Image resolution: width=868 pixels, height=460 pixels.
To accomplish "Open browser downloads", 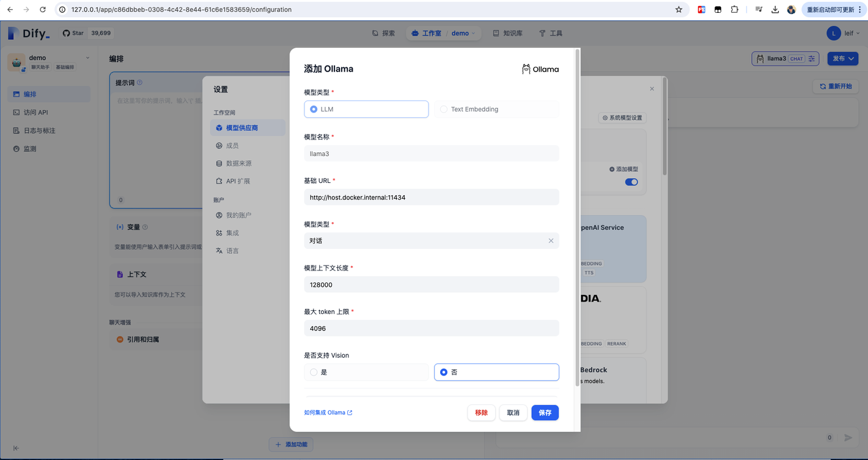I will point(775,10).
